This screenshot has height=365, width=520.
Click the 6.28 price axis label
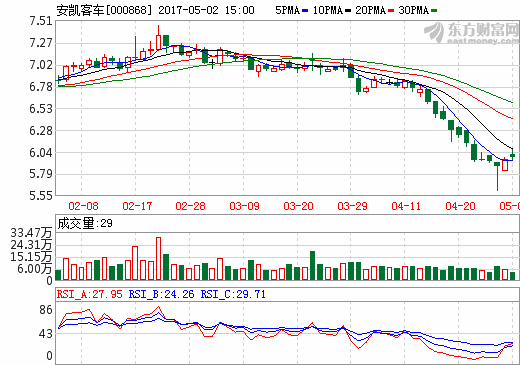point(41,131)
